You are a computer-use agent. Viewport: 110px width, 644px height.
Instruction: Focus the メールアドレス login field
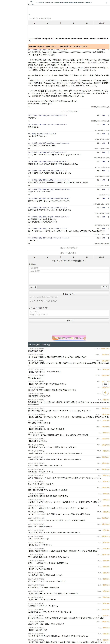(69, 312)
